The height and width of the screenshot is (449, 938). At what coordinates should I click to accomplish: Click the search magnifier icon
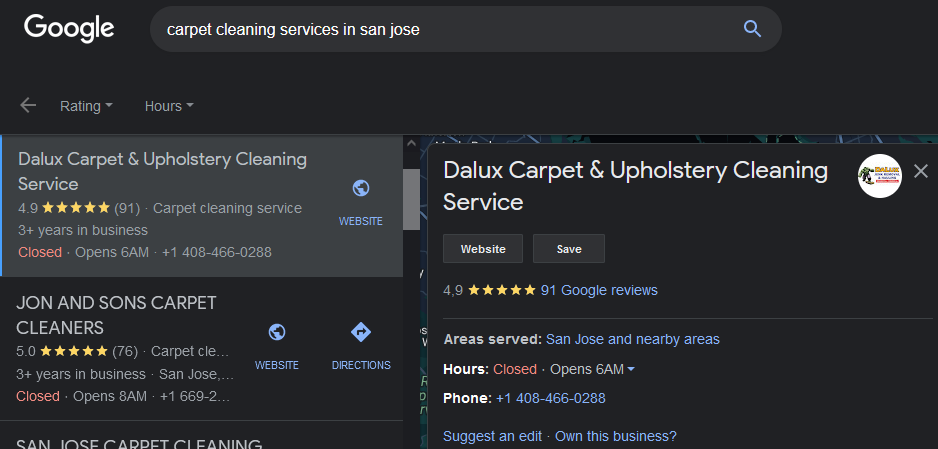pyautogui.click(x=752, y=29)
